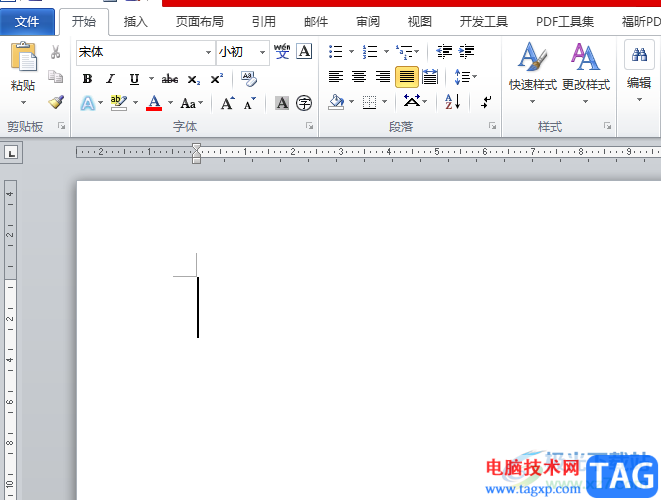Click the shading paint bucket icon

click(x=336, y=102)
